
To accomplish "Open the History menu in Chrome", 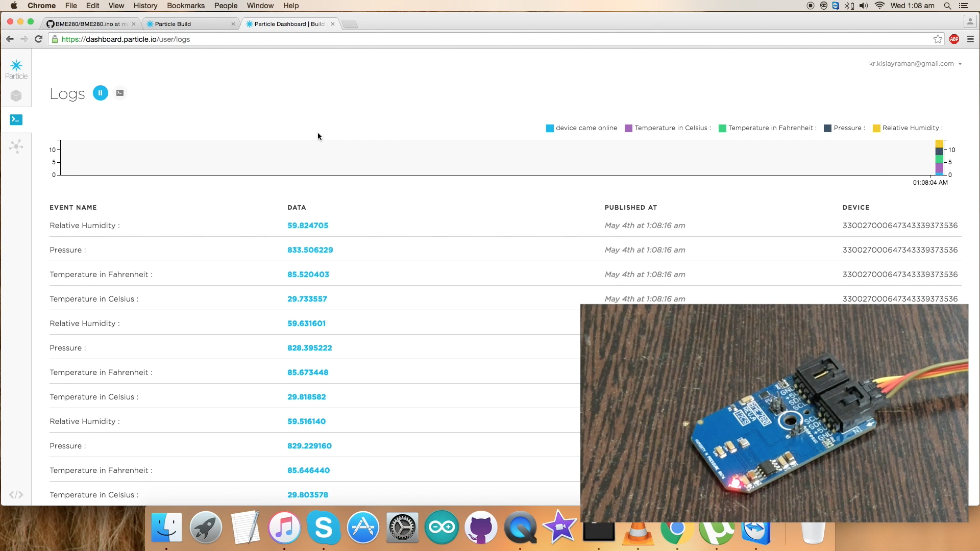I will coord(145,6).
